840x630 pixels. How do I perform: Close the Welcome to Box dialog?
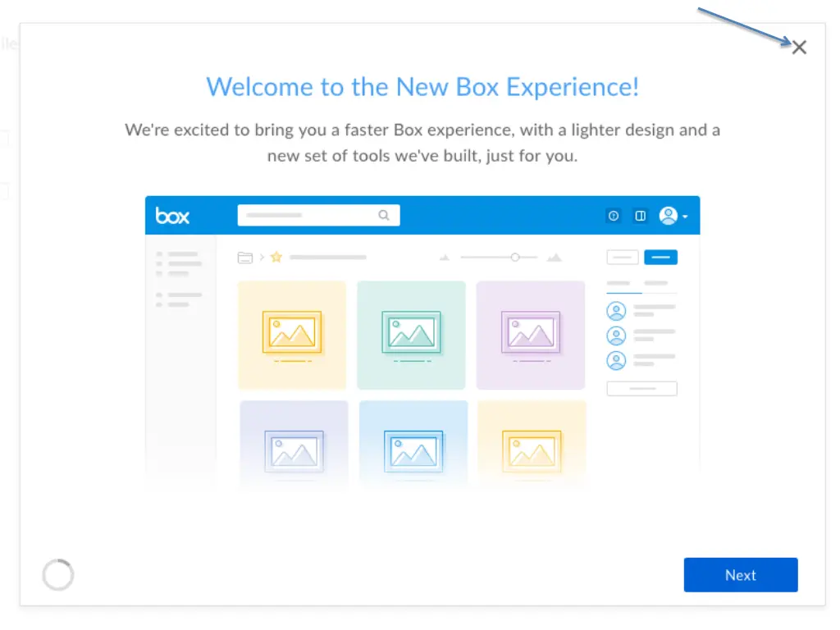pos(799,47)
